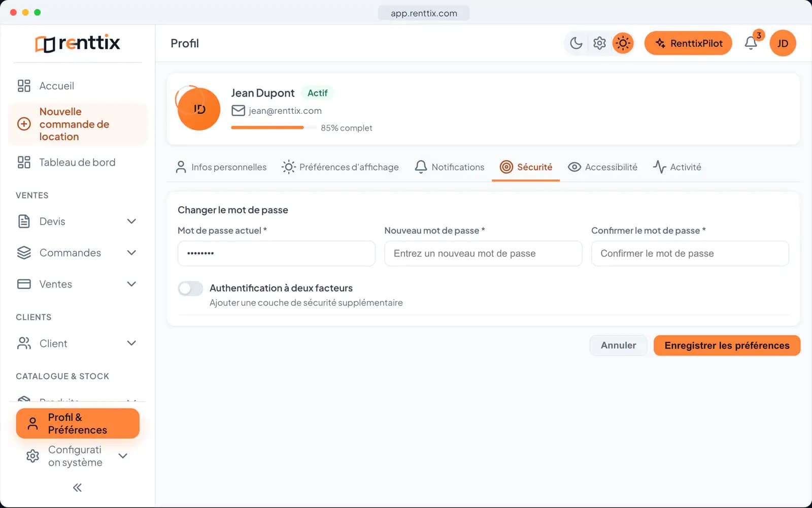The height and width of the screenshot is (508, 812).
Task: Expand the Ventes submenu chevron
Action: [131, 284]
